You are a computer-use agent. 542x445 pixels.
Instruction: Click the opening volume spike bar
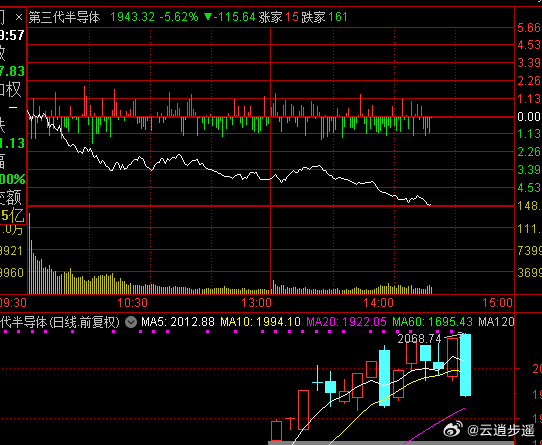tap(29, 254)
